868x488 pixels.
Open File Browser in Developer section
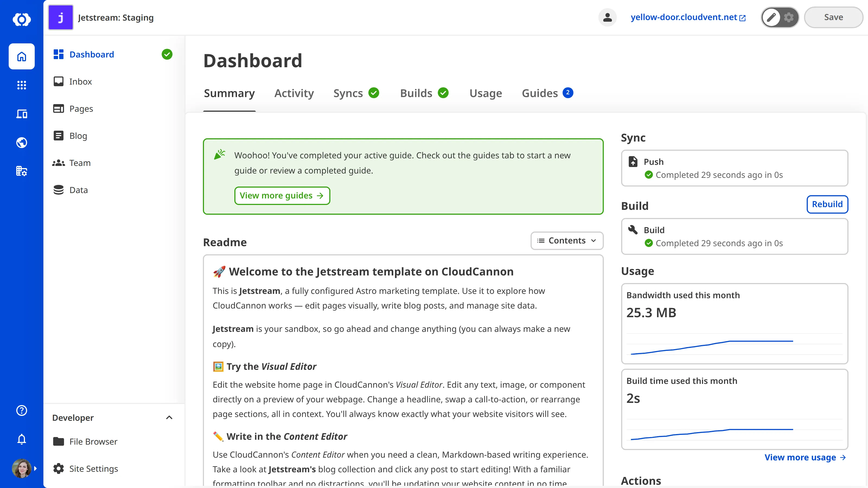(x=113, y=442)
